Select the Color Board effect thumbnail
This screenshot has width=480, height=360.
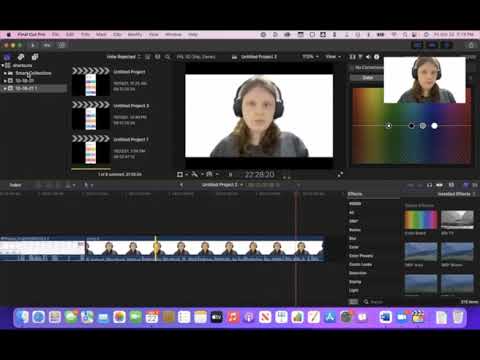point(420,220)
